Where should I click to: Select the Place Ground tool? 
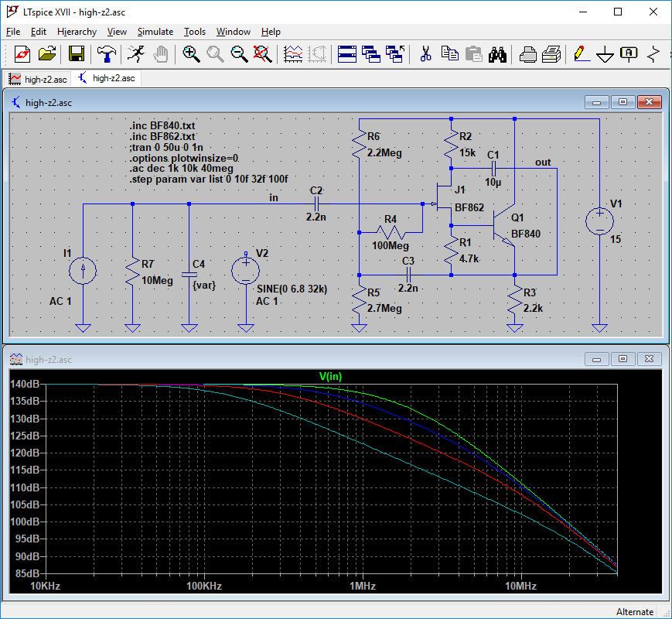[605, 54]
